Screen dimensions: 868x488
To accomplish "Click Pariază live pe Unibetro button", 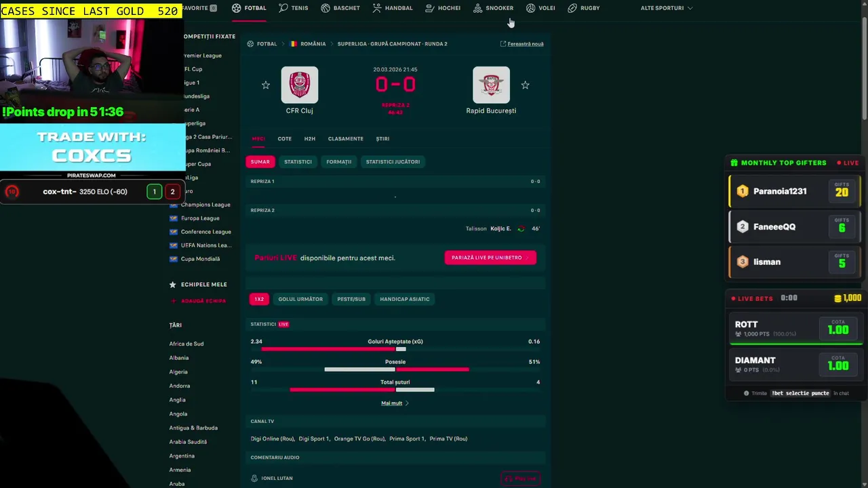I will tap(490, 258).
